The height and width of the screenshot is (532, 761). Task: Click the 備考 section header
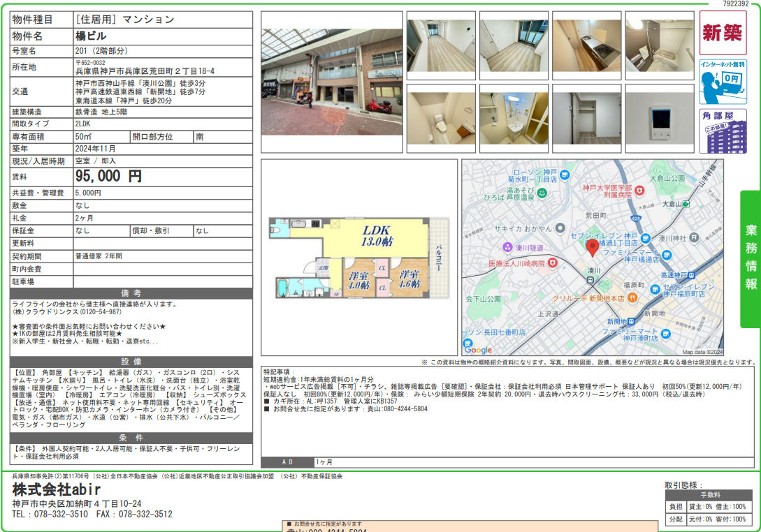(131, 293)
